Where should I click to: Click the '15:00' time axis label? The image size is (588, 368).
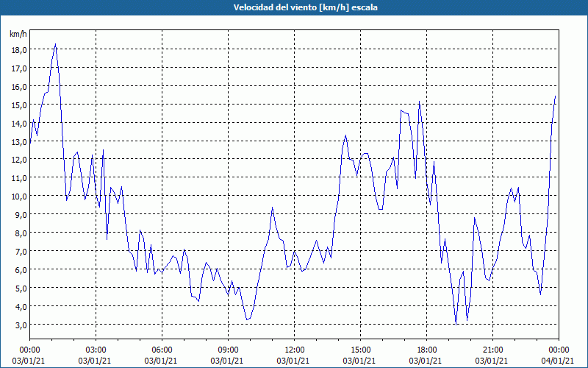pyautogui.click(x=360, y=350)
